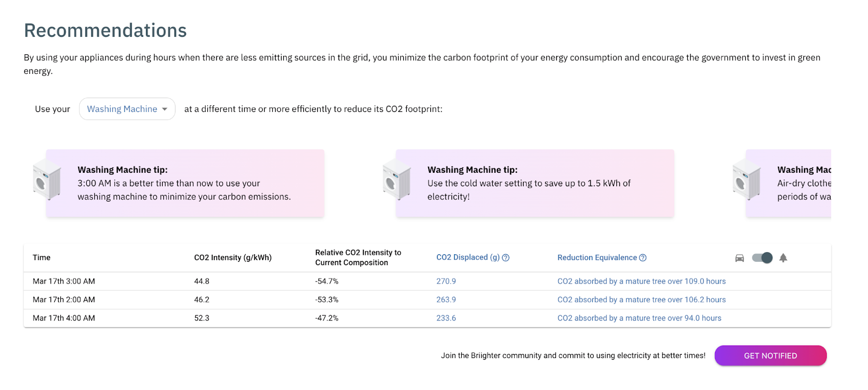Open the mature tree over 109.0 hours link
Screen dimensions: 868x390
[641, 281]
